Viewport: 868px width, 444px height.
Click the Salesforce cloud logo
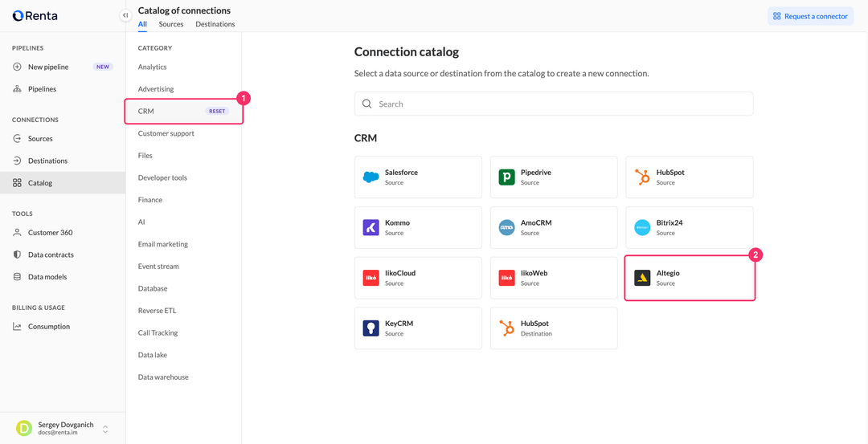click(371, 177)
